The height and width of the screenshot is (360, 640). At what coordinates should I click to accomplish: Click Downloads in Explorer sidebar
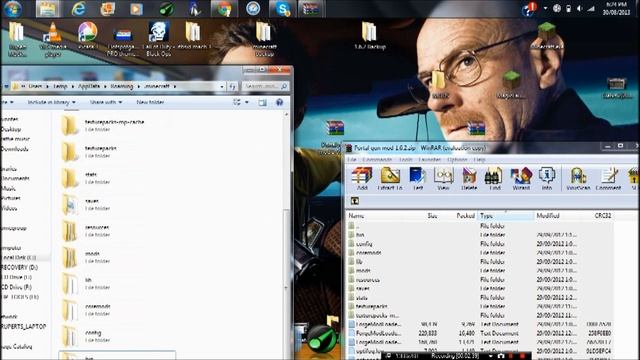(15, 149)
